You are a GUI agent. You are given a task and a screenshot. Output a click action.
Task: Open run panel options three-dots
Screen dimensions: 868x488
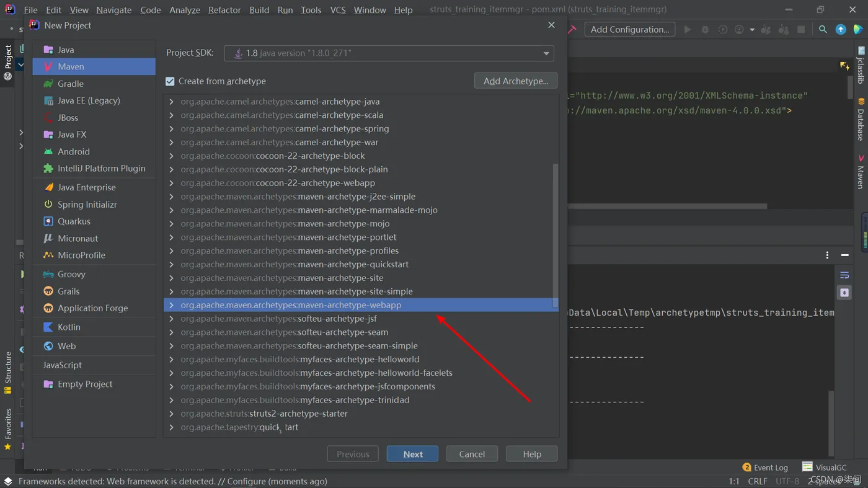pos(827,255)
